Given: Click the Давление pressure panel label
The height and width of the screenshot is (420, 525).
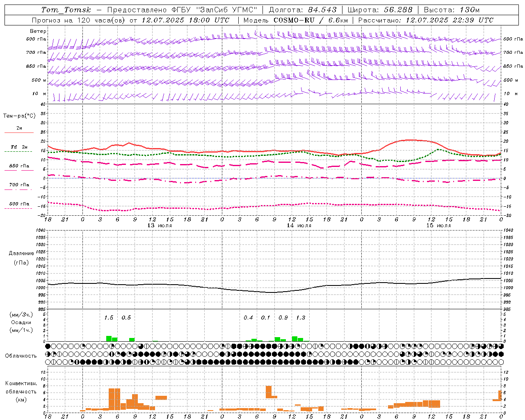Looking at the screenshot, I should pos(21,253).
